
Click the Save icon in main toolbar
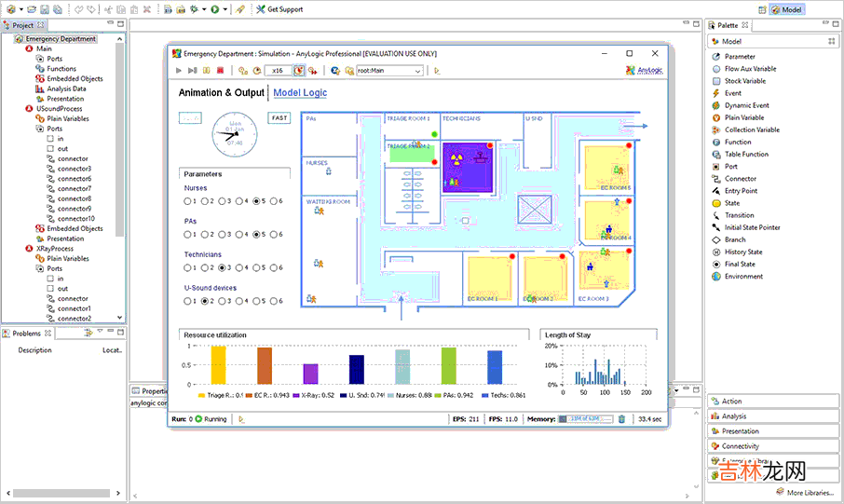(x=43, y=9)
